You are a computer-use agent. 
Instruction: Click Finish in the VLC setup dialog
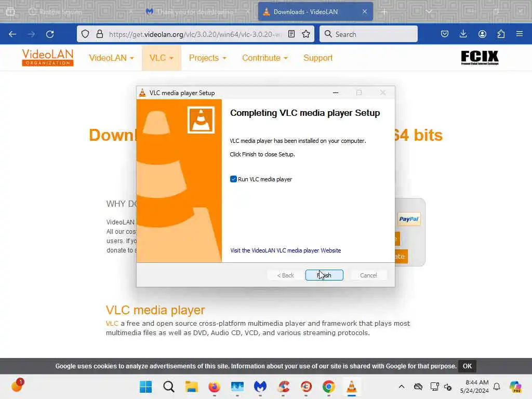pos(324,275)
